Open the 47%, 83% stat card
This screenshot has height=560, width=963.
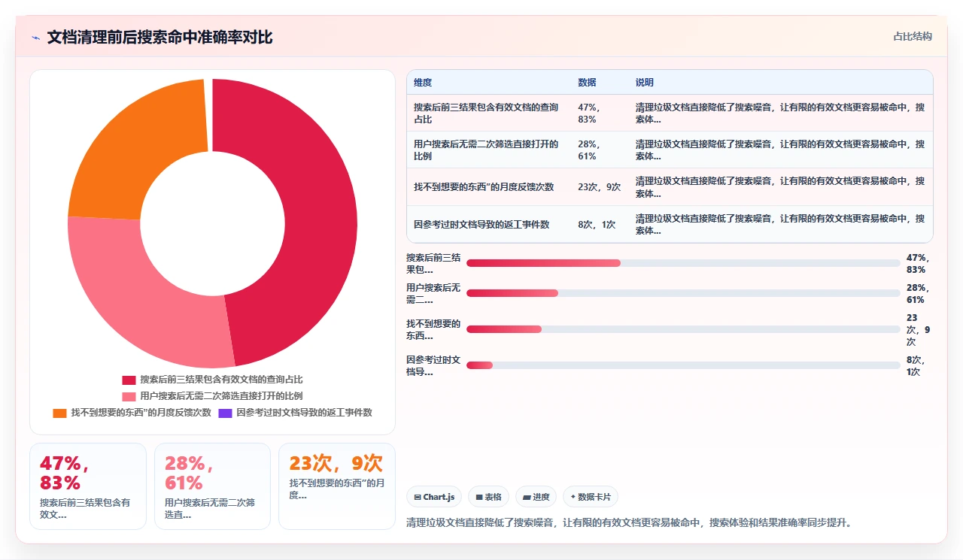[x=88, y=486]
